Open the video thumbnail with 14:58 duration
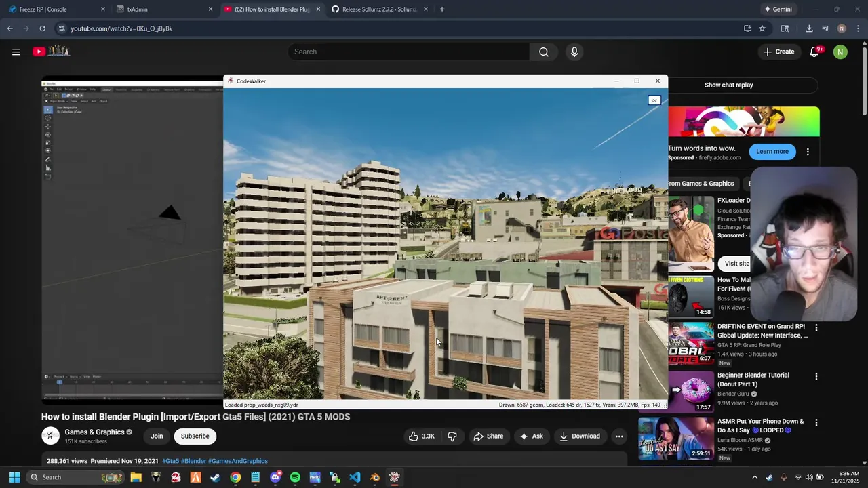This screenshot has width=868, height=488. (x=691, y=296)
